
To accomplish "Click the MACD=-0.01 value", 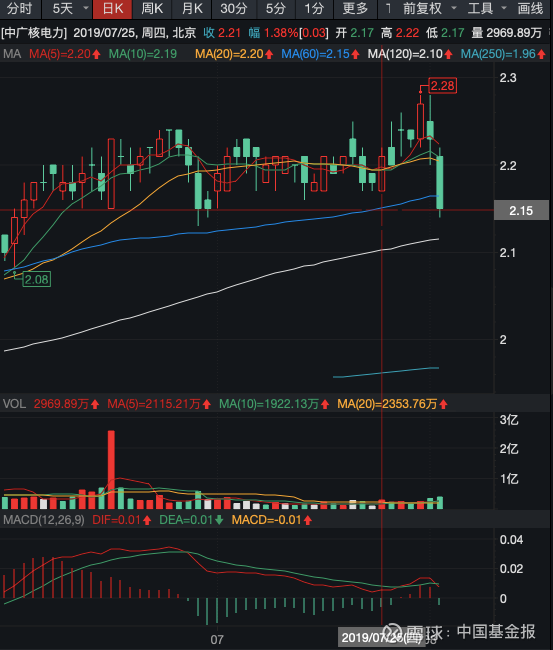I will (272, 520).
